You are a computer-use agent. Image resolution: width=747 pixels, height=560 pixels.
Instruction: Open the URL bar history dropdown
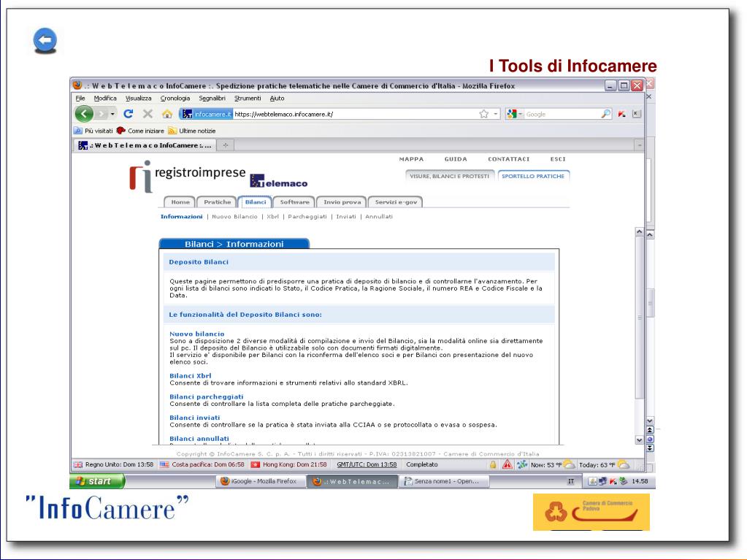pyautogui.click(x=496, y=114)
